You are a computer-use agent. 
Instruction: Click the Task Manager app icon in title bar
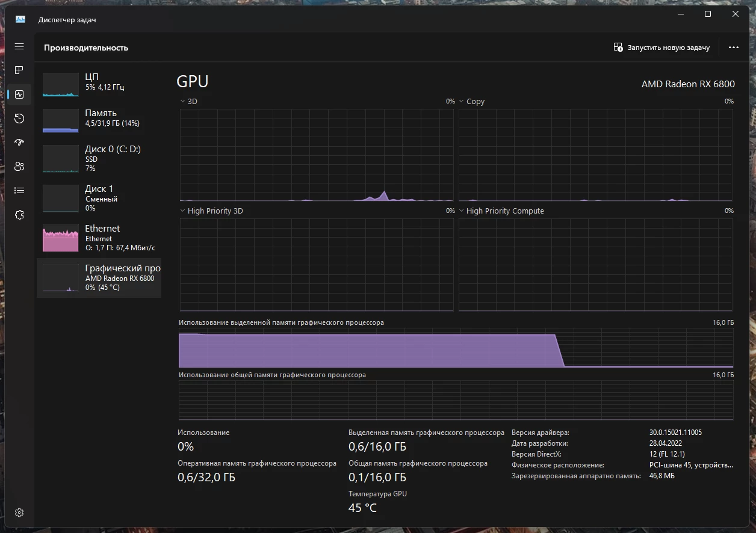tap(20, 19)
